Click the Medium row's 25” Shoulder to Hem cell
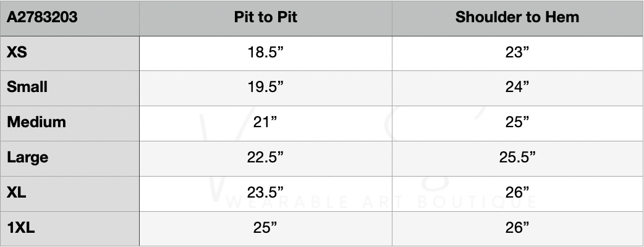This screenshot has height=247, width=644. point(517,122)
